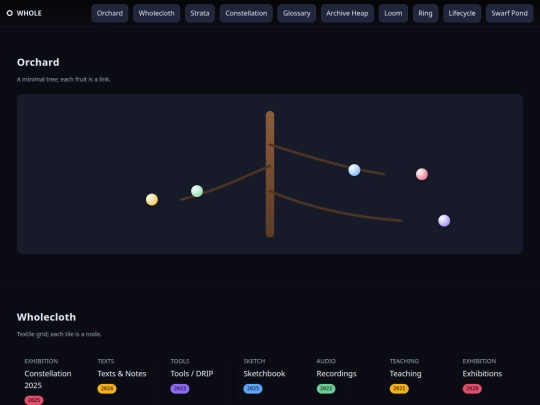This screenshot has height=405, width=540.
Task: Click the purple 2023 badge under Tools / DRIP
Action: tap(180, 388)
